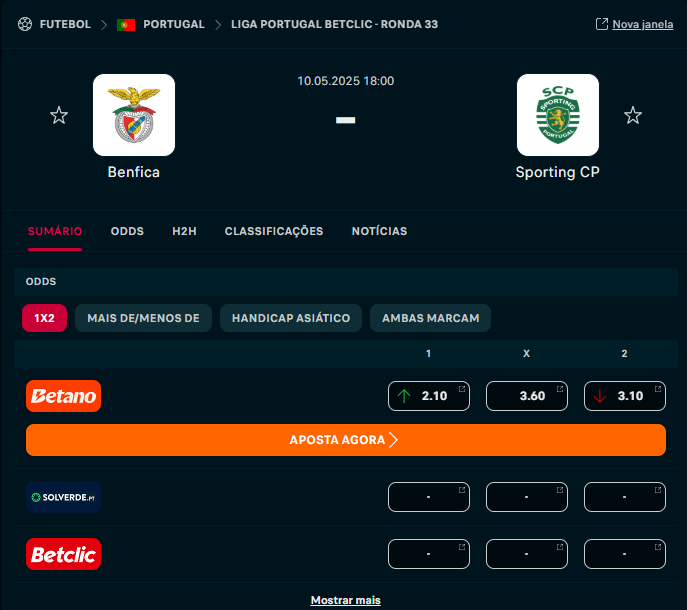Click the football icon beside FUTEBOL
The height and width of the screenshot is (610, 687).
(25, 24)
